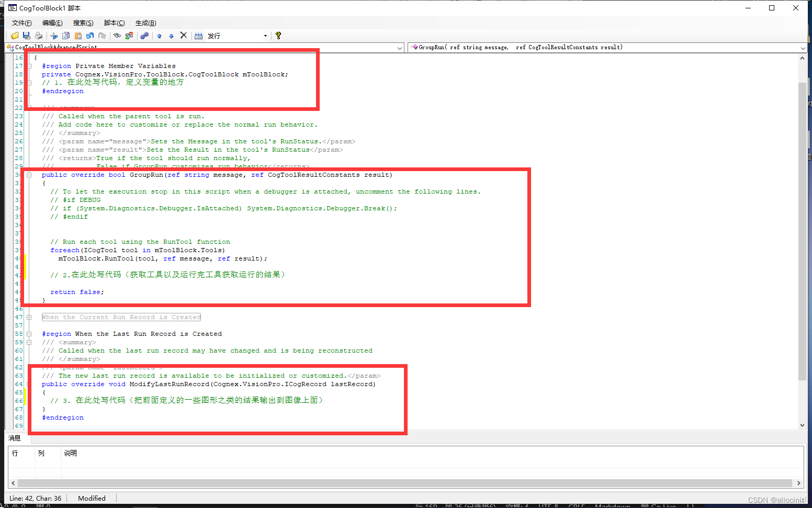
Task: Collapse the Private Member Variables region
Action: 29,66
